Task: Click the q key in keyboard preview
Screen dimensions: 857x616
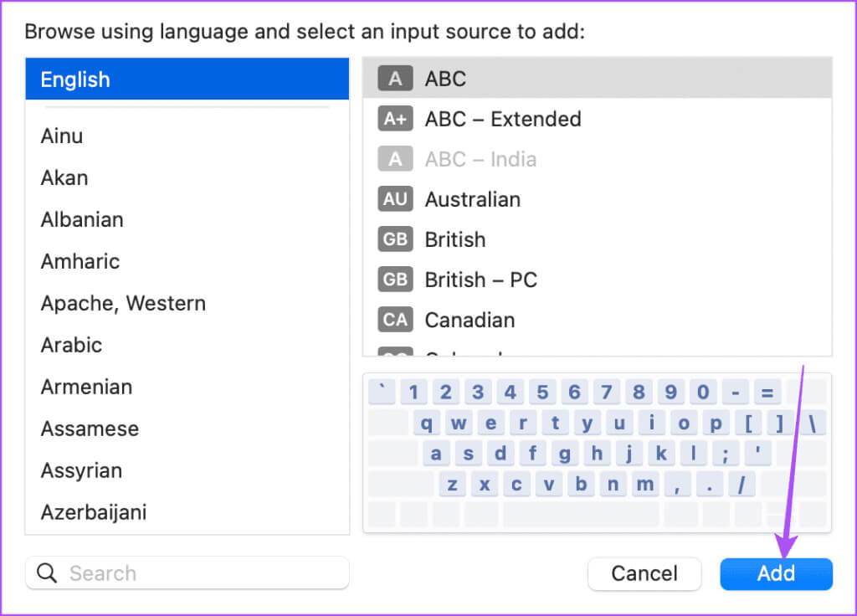Action: (426, 423)
